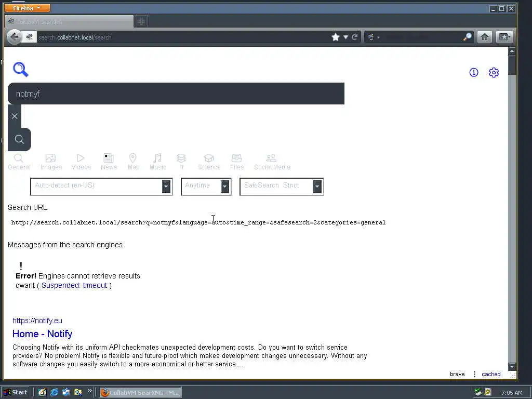Click the scrollbar up arrow
Screen dimensions: 532x399
click(512, 51)
